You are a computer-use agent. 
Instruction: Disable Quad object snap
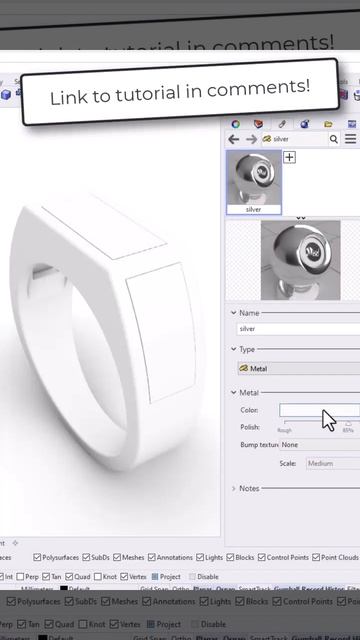69,577
